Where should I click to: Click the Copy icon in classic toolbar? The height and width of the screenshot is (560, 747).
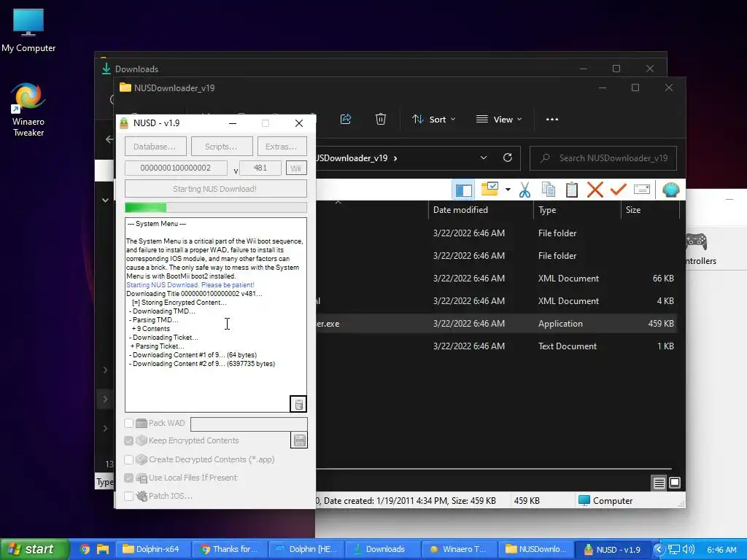549,190
